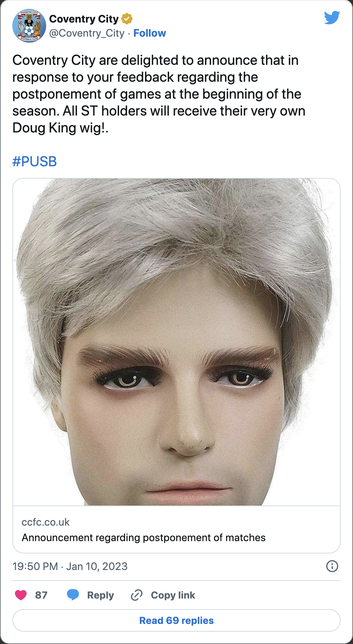Click the Coventry City display name
353x644 pixels.
pos(84,19)
